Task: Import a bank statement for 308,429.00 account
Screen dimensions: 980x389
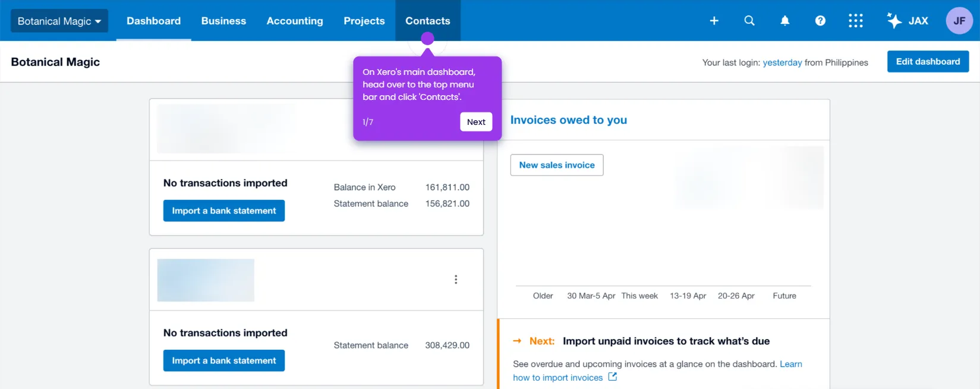Action: click(224, 360)
